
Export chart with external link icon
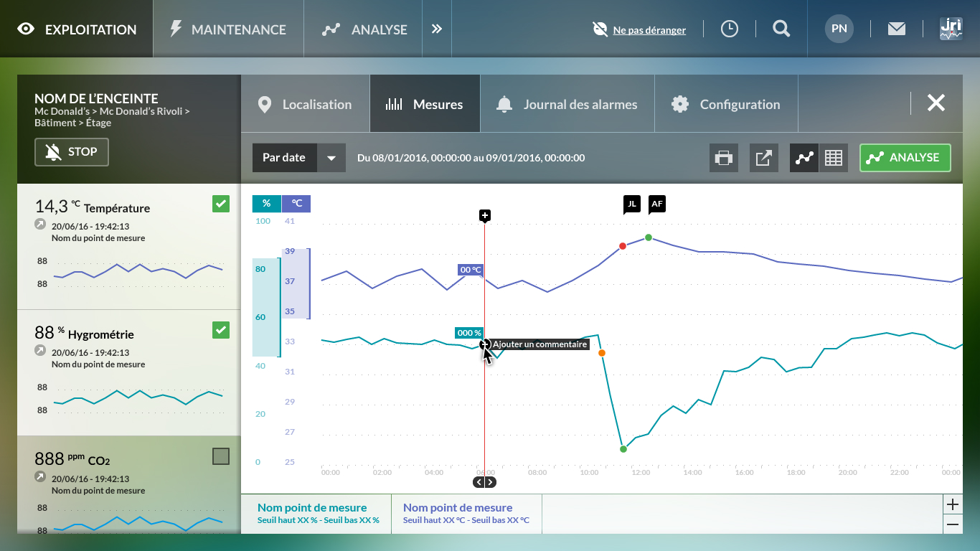(764, 158)
